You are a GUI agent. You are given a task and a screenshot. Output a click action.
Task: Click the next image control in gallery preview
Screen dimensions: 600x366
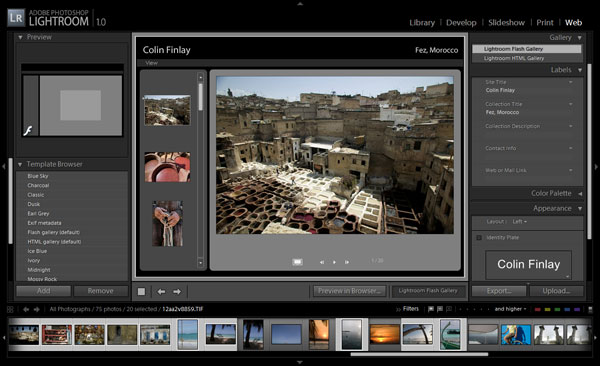click(x=347, y=262)
